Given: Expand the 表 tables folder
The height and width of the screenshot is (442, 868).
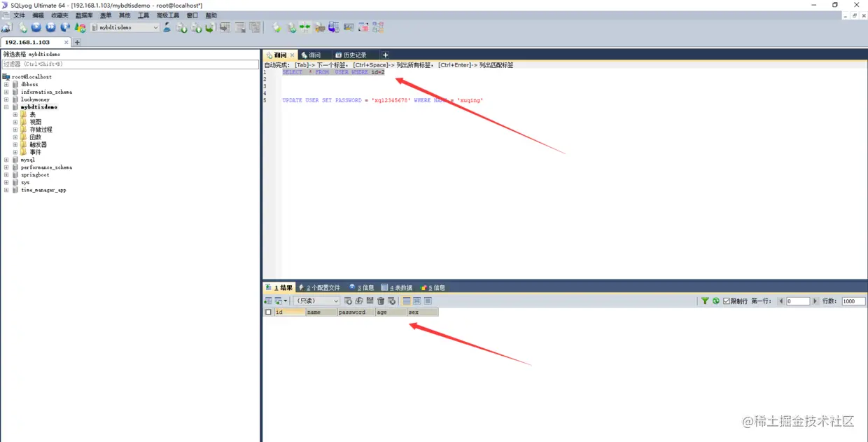Looking at the screenshot, I should (x=15, y=114).
